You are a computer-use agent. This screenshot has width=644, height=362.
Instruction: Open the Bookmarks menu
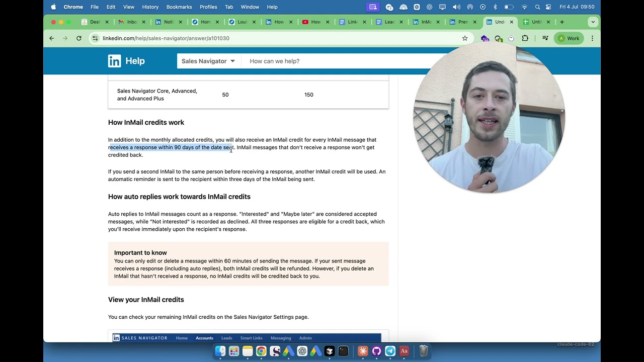click(179, 7)
